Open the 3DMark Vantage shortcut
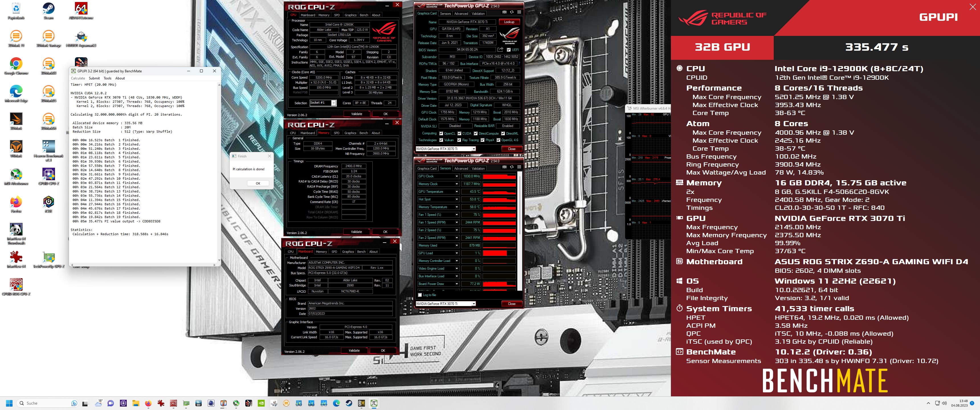This screenshot has height=410, width=980. point(48,38)
